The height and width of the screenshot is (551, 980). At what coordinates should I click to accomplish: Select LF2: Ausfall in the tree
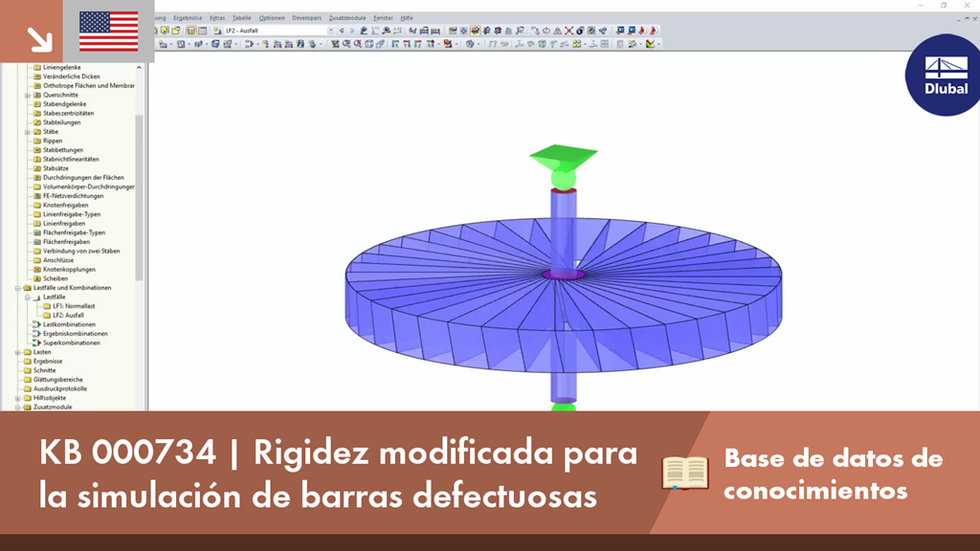(x=68, y=316)
